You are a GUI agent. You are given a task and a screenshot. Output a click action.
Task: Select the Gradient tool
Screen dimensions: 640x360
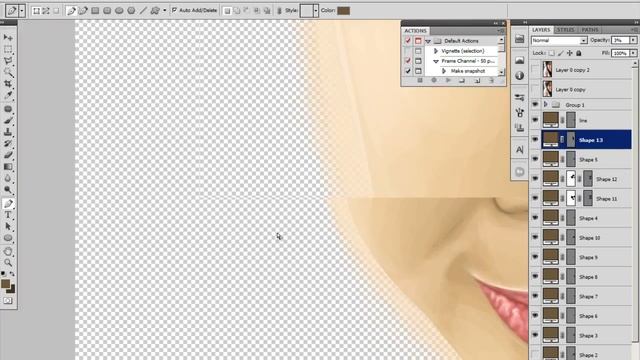pos(8,167)
